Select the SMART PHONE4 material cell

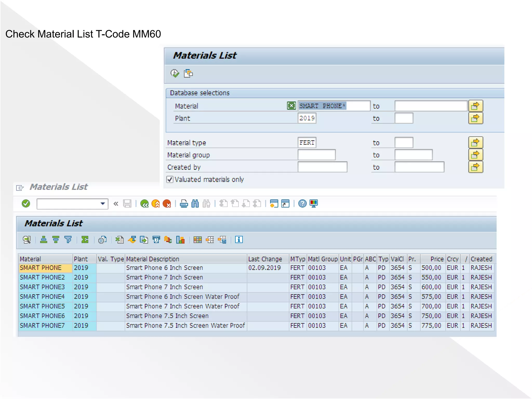point(45,297)
